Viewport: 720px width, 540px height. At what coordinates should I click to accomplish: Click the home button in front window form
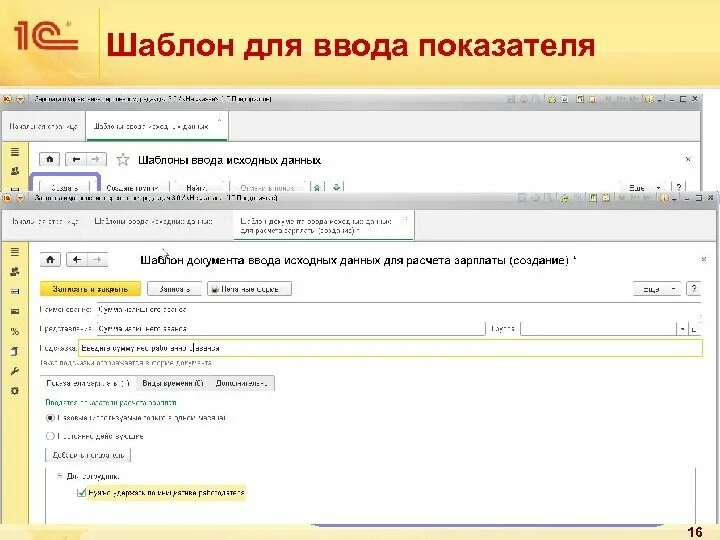point(50,260)
